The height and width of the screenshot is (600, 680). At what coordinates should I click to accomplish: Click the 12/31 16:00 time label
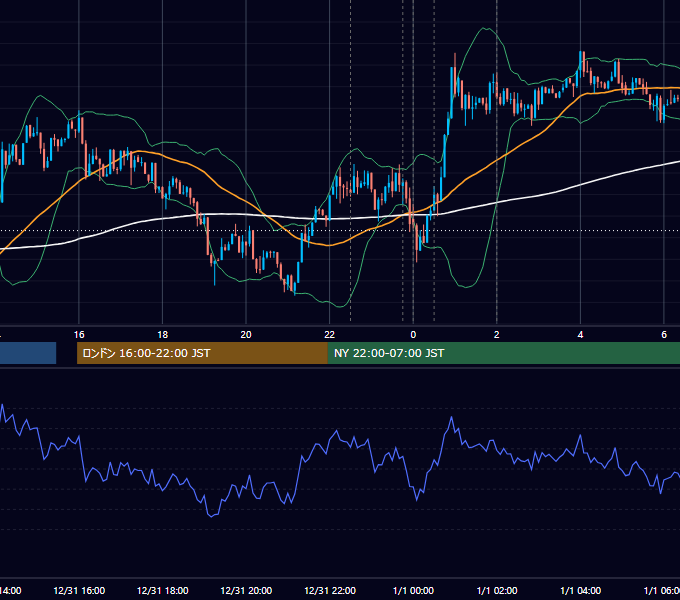(79, 590)
